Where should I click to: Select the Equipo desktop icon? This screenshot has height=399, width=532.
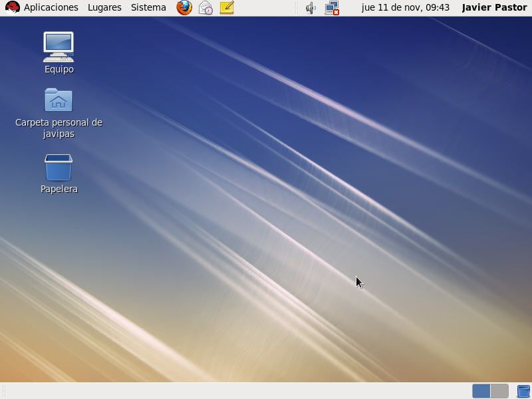(x=59, y=53)
